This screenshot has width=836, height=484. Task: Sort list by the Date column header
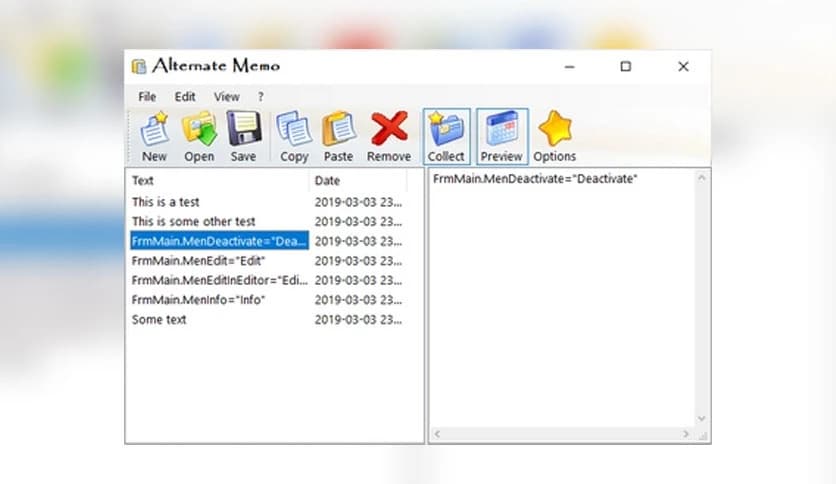click(357, 181)
